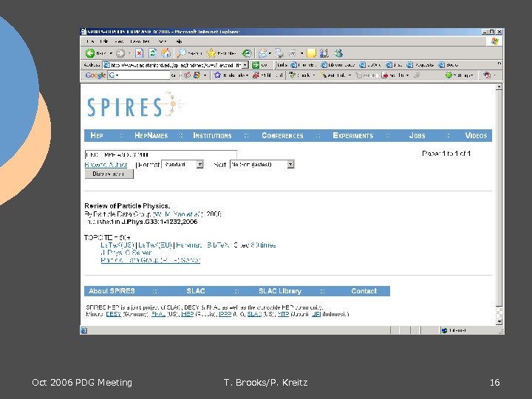Click the Google toolbar Settings green icon
This screenshot has height=399, width=532.
449,75
